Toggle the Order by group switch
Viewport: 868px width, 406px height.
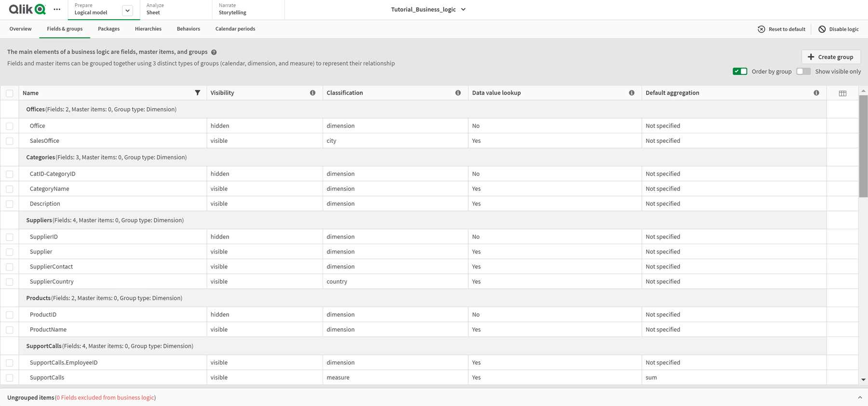click(740, 71)
